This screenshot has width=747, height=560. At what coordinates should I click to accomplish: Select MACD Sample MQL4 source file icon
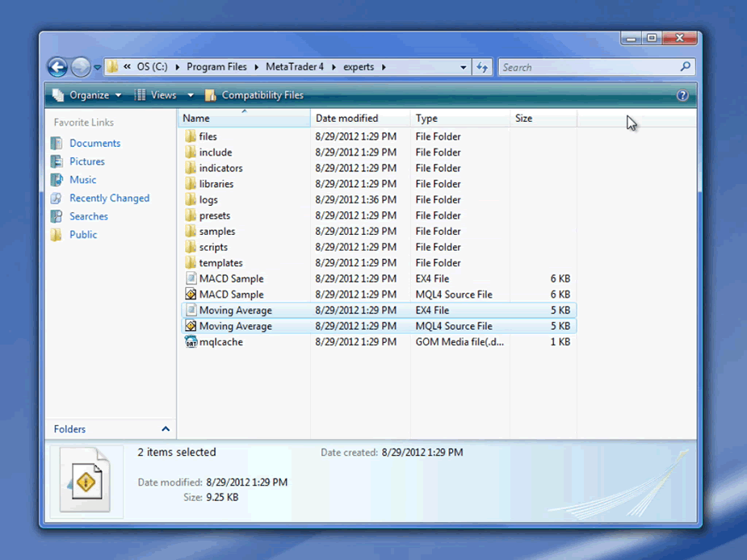(191, 295)
